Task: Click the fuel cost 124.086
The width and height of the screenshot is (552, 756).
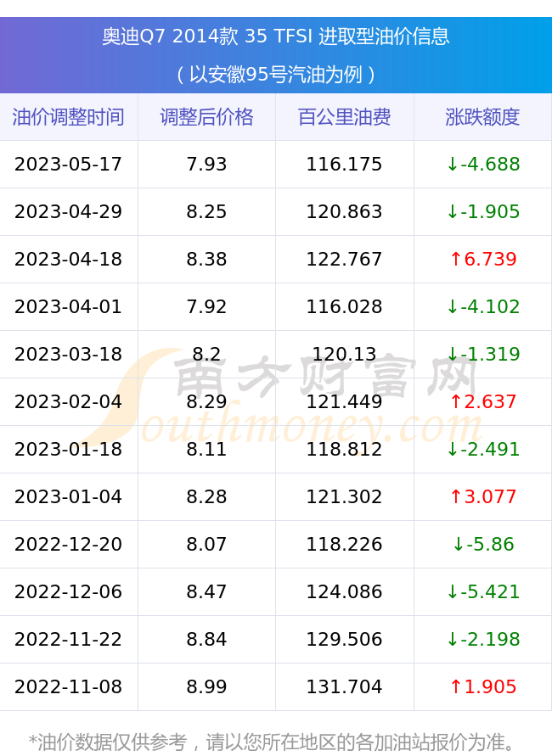Action: tap(345, 591)
